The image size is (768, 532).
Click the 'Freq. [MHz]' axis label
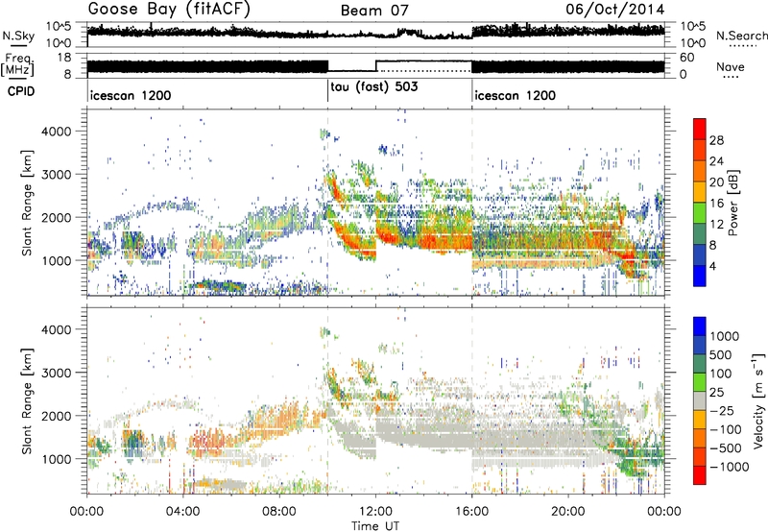click(18, 64)
